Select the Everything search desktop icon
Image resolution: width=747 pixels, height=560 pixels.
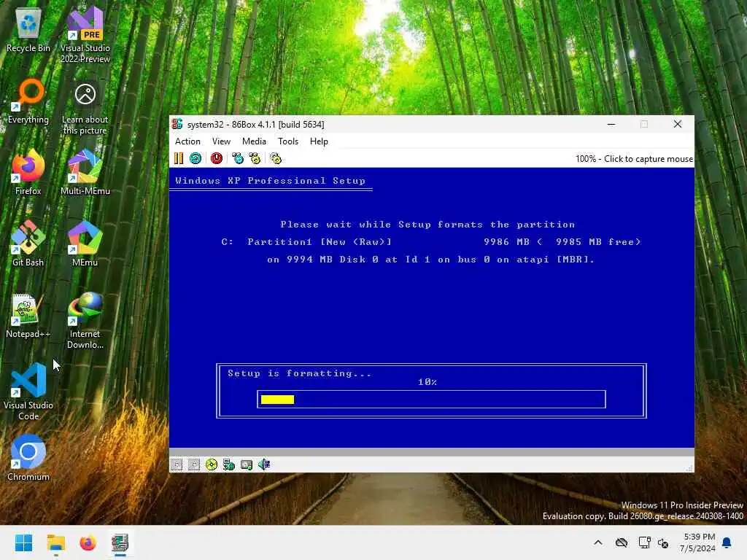(x=28, y=102)
